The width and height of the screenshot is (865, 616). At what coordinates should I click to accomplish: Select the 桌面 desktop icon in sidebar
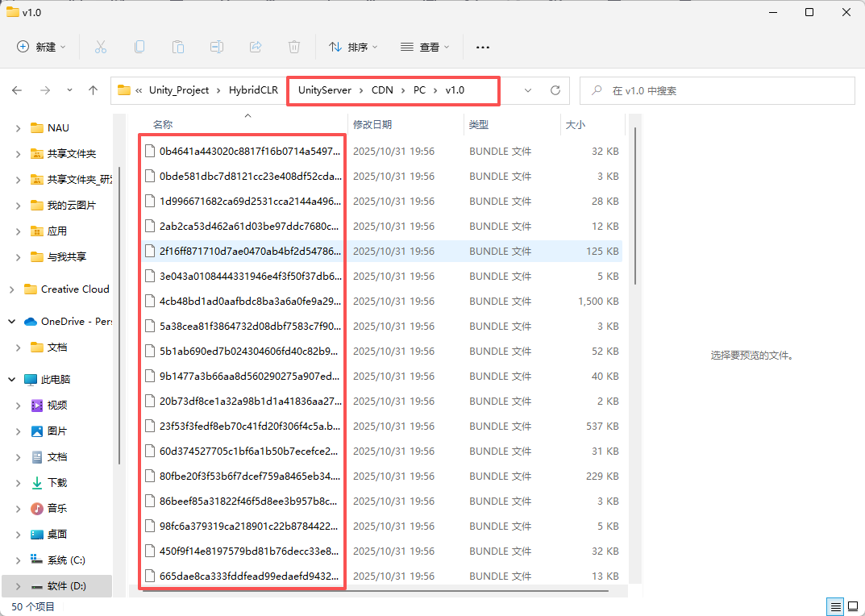37,535
